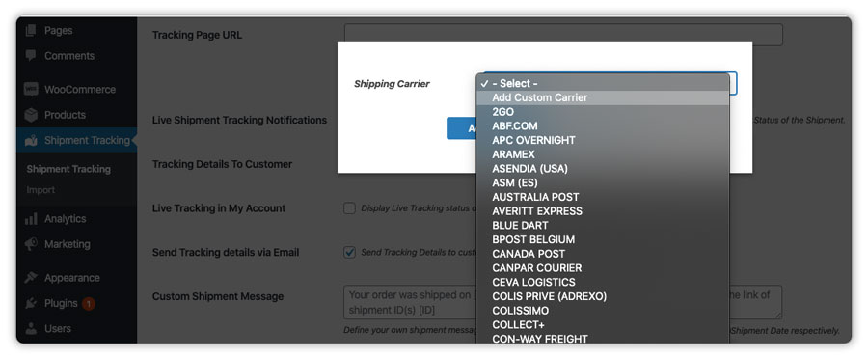This screenshot has height=358, width=868.
Task: Select CEVA LOGISTICS carrier
Action: click(602, 282)
